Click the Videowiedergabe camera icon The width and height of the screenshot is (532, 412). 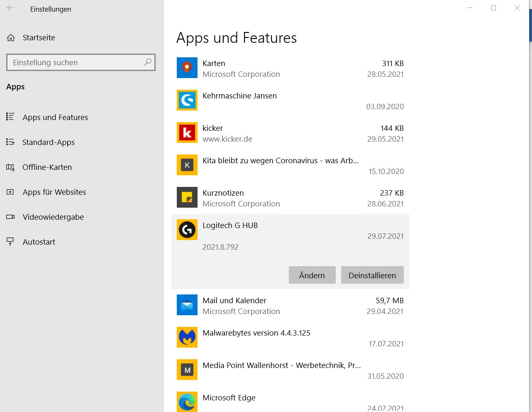tap(10, 217)
